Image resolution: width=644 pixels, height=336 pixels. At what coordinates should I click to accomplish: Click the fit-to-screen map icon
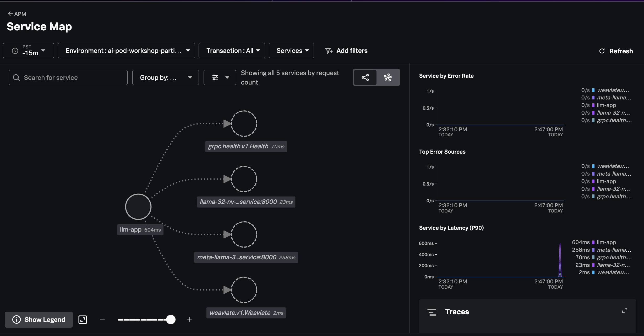83,320
